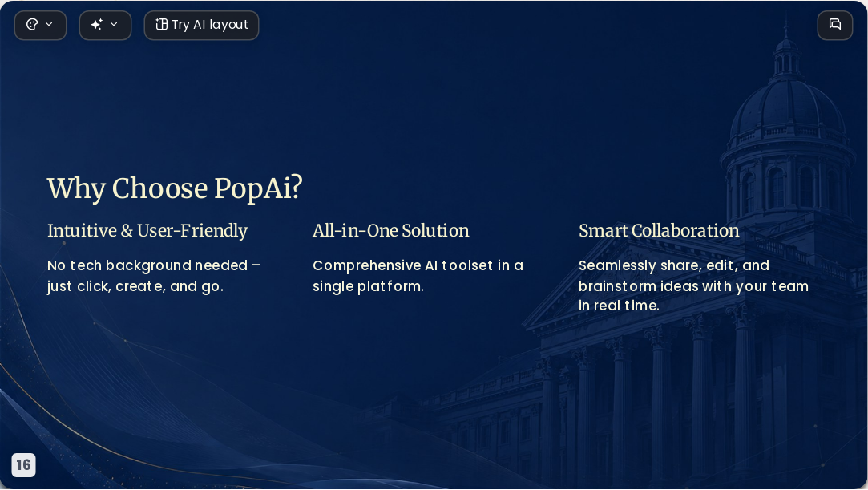
Task: Select the 'Intuitive & User-Friendly' heading
Action: point(147,230)
